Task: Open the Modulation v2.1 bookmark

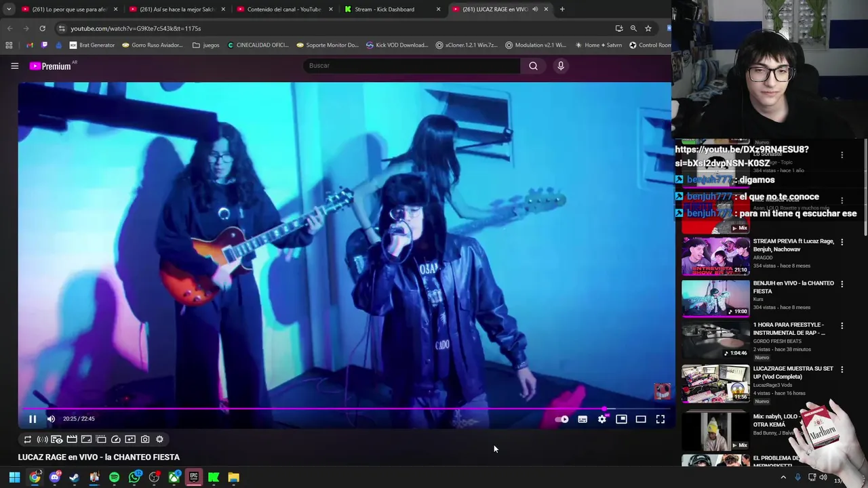Action: pos(536,45)
